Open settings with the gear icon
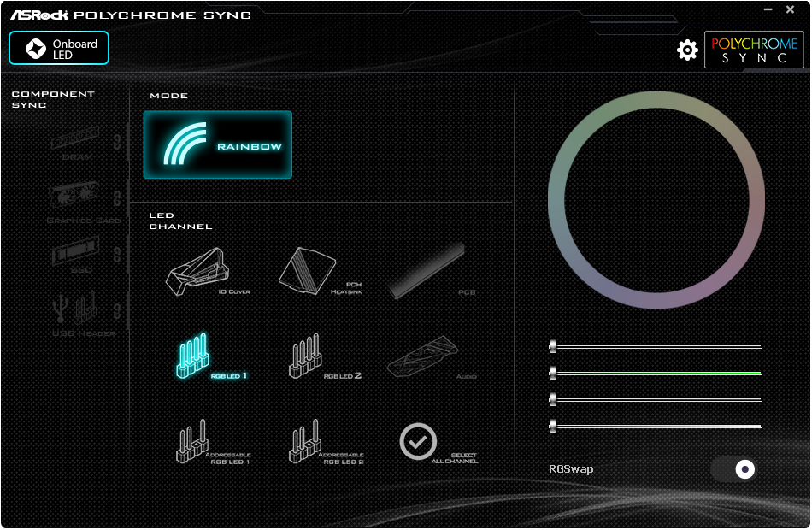This screenshot has width=812, height=530. [687, 50]
